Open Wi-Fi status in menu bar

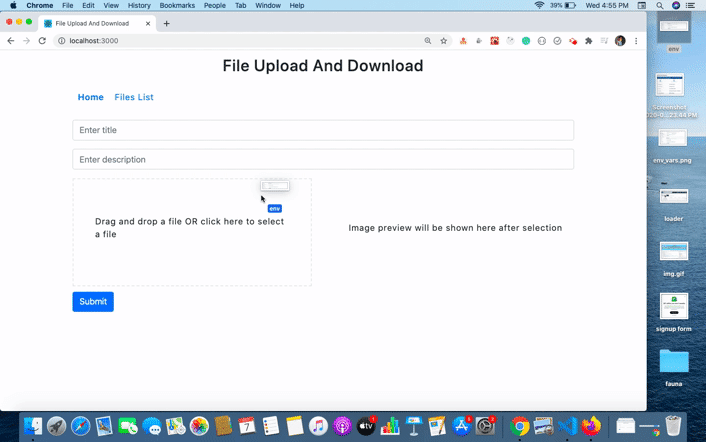click(539, 5)
